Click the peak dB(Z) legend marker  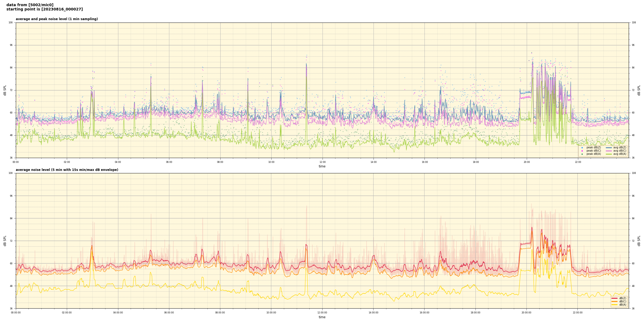(582, 148)
